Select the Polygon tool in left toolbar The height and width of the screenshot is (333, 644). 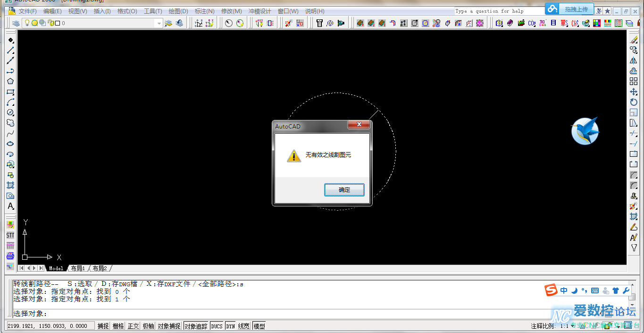pos(10,81)
